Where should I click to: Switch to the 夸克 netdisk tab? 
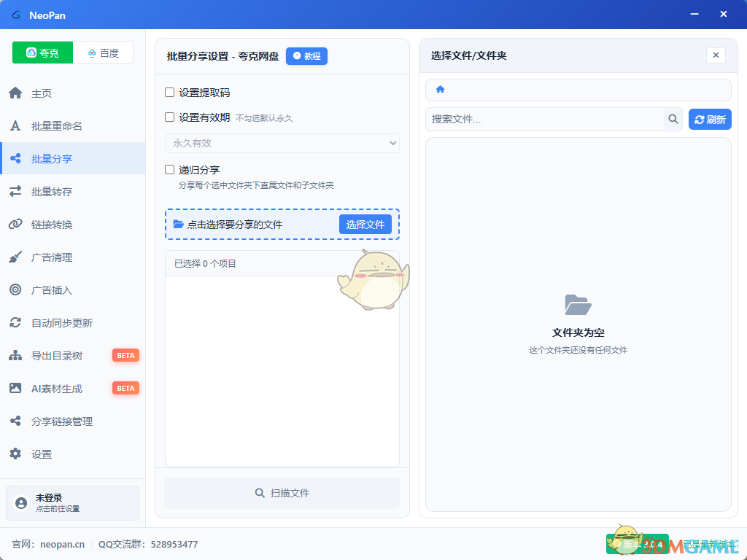[42, 53]
